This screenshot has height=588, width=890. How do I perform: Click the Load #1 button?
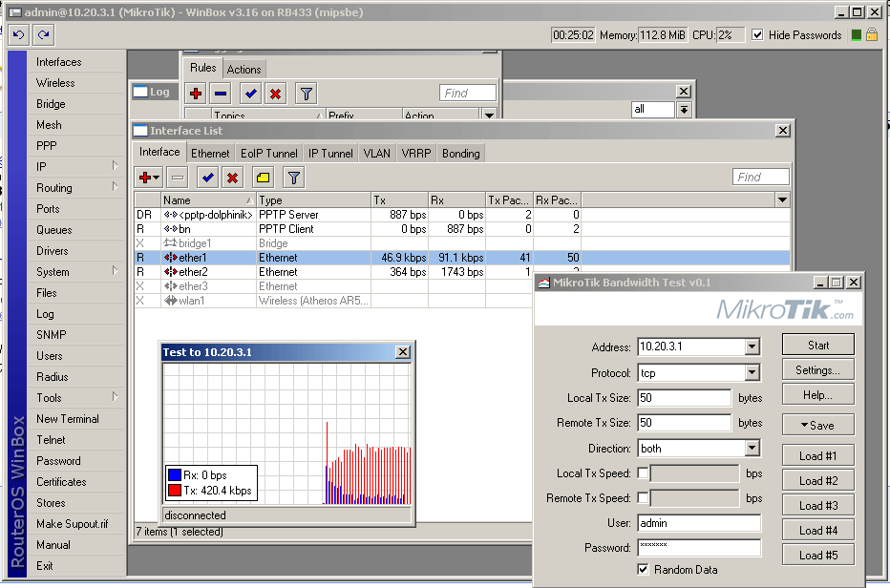tap(817, 456)
